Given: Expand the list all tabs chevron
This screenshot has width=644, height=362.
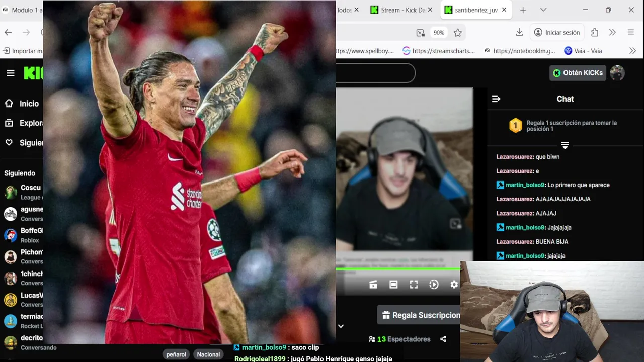Looking at the screenshot, I should (543, 10).
